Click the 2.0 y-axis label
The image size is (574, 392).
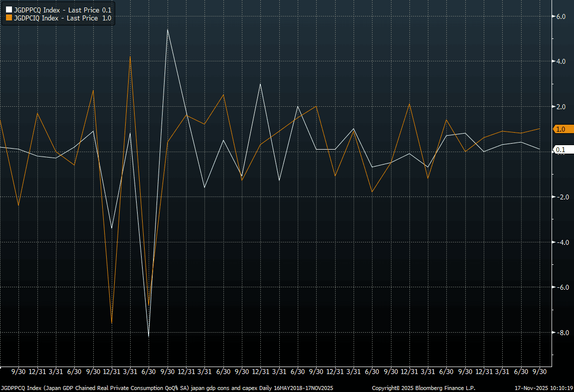coord(561,107)
